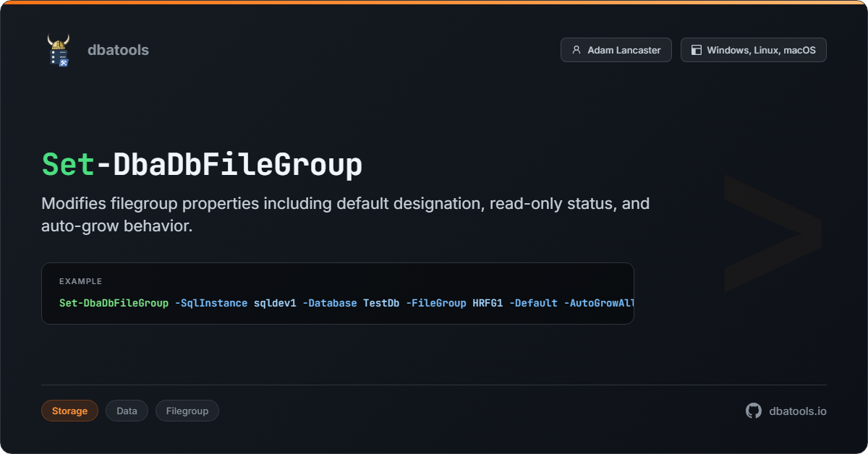Click the Set-DbaDbFileGroup command title
Viewport: 868px width, 454px height.
(x=202, y=165)
